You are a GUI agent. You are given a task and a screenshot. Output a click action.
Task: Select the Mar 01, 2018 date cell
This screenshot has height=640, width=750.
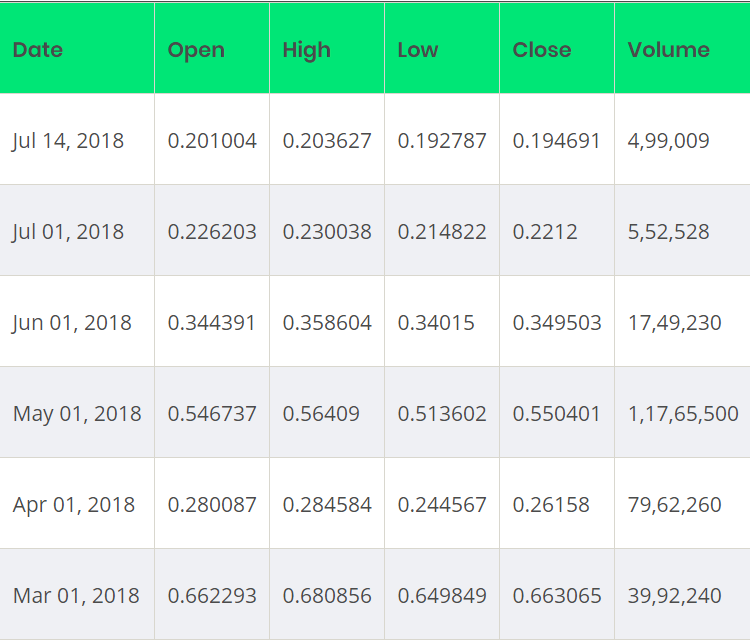coord(77,594)
